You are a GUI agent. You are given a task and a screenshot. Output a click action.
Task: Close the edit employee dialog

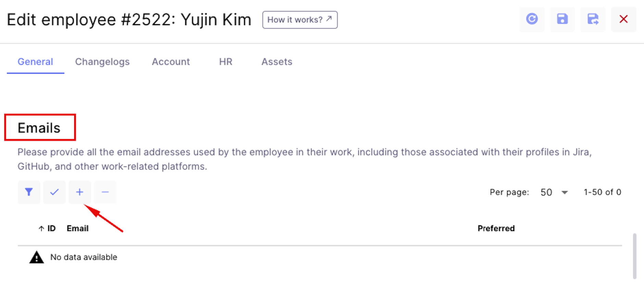(623, 19)
